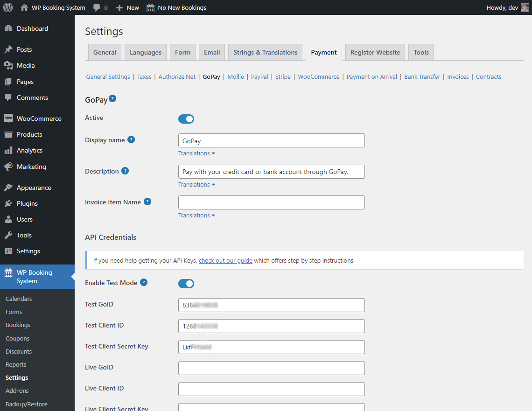
Task: Click the sidebar Settings sliders icon
Action: pyautogui.click(x=8, y=251)
